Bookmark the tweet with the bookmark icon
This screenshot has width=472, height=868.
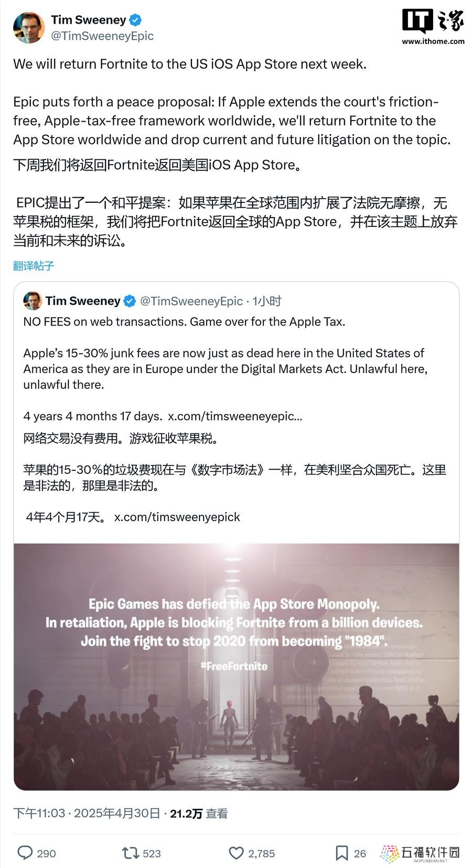(342, 853)
